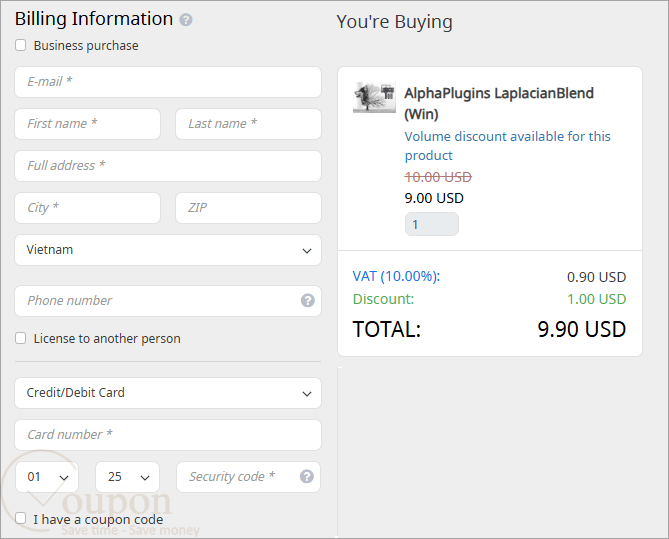Click the Billing Information help icon

click(x=186, y=20)
